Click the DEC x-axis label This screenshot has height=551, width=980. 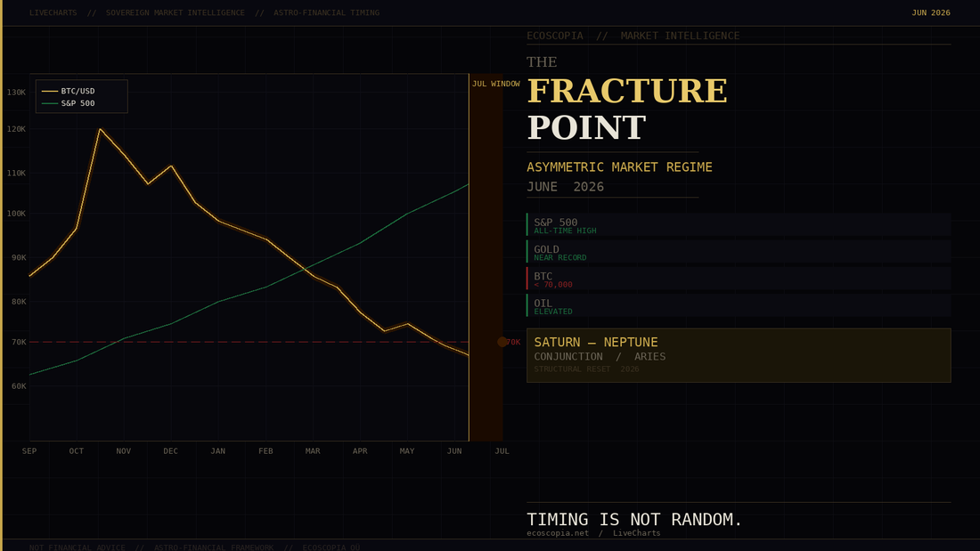click(171, 451)
